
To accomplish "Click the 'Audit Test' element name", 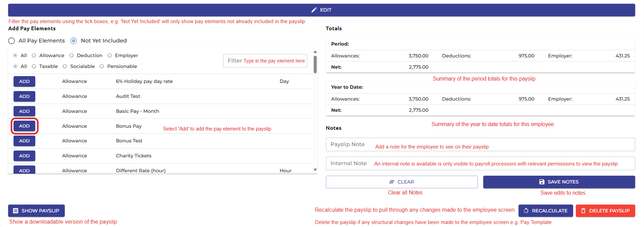I will pos(128,96).
